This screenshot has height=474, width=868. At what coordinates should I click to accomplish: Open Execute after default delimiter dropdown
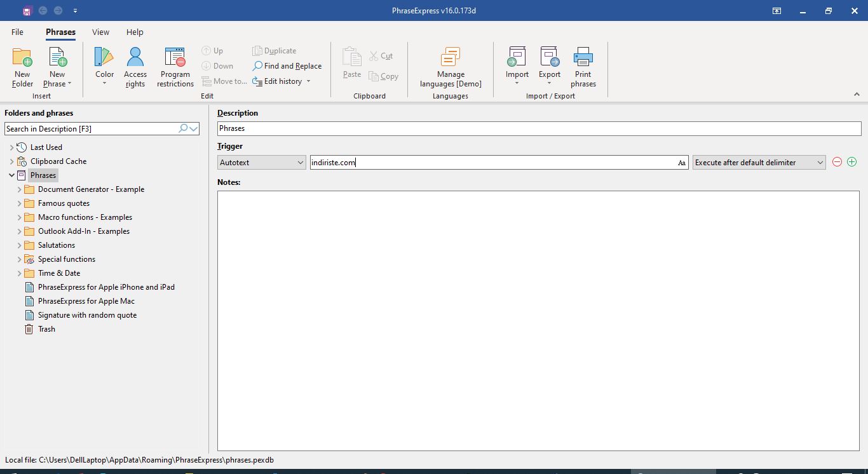(x=759, y=163)
